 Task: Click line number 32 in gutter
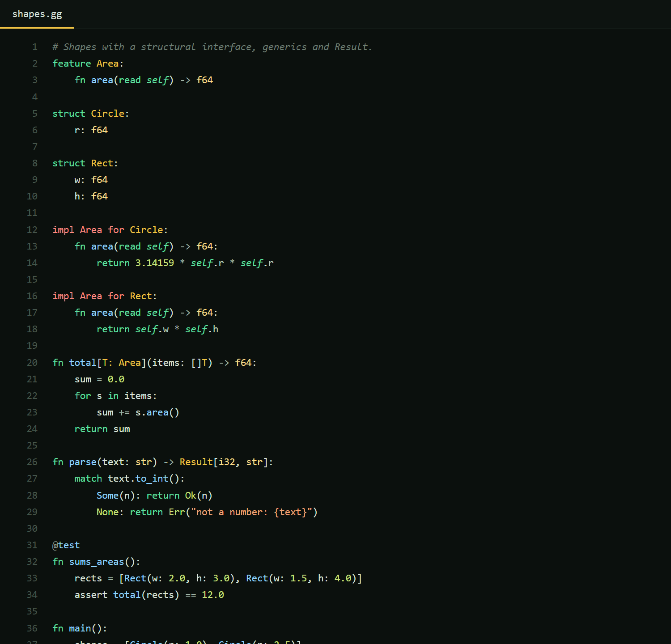point(32,562)
